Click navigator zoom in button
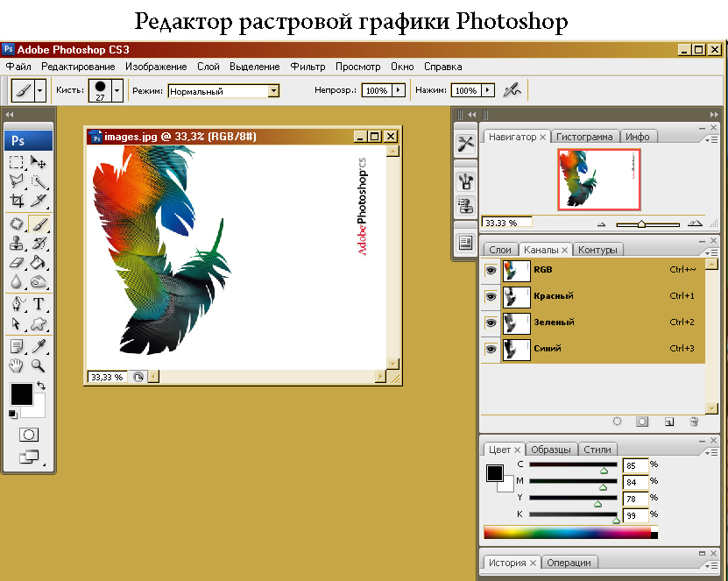Screen dimensions: 728x581 point(695,223)
